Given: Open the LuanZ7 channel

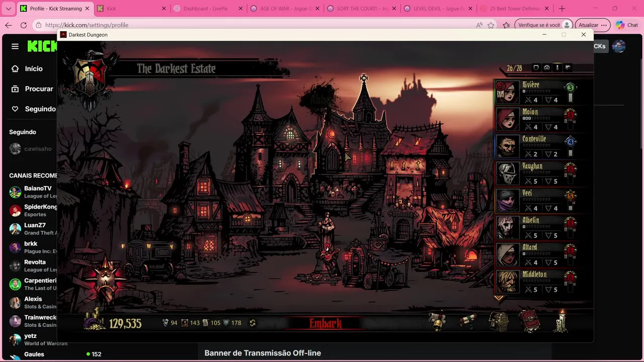Looking at the screenshot, I should tap(32, 229).
